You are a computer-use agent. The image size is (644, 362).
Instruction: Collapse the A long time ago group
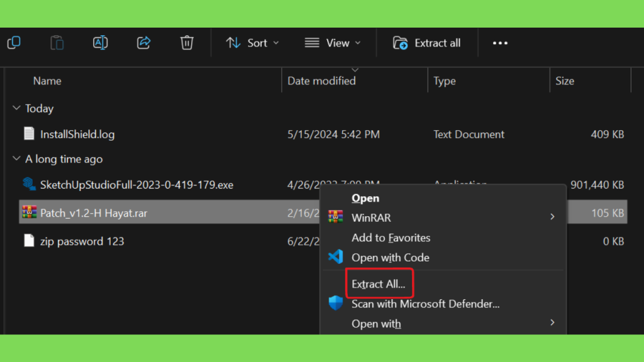point(16,160)
